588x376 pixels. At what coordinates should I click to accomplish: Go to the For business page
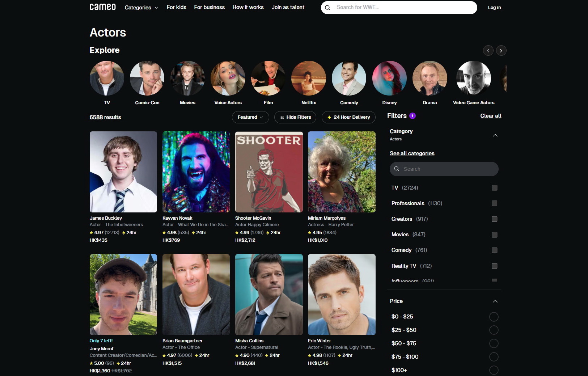point(209,7)
